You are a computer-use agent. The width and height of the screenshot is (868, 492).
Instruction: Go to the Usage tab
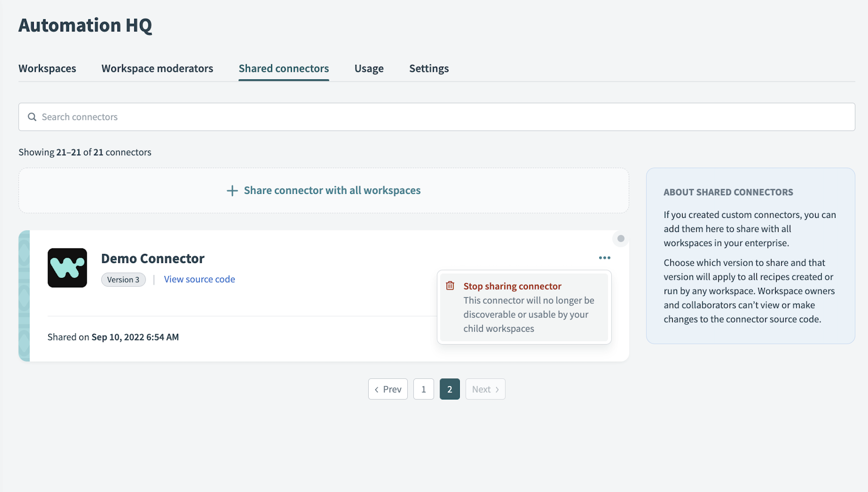pos(369,69)
